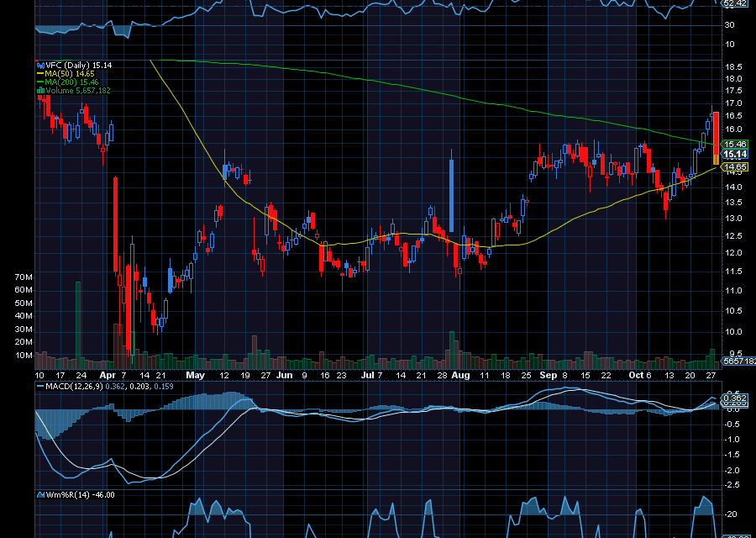Select the MACD indicator icon in lower panel
Image resolution: width=756 pixels, height=538 pixels.
click(40, 386)
